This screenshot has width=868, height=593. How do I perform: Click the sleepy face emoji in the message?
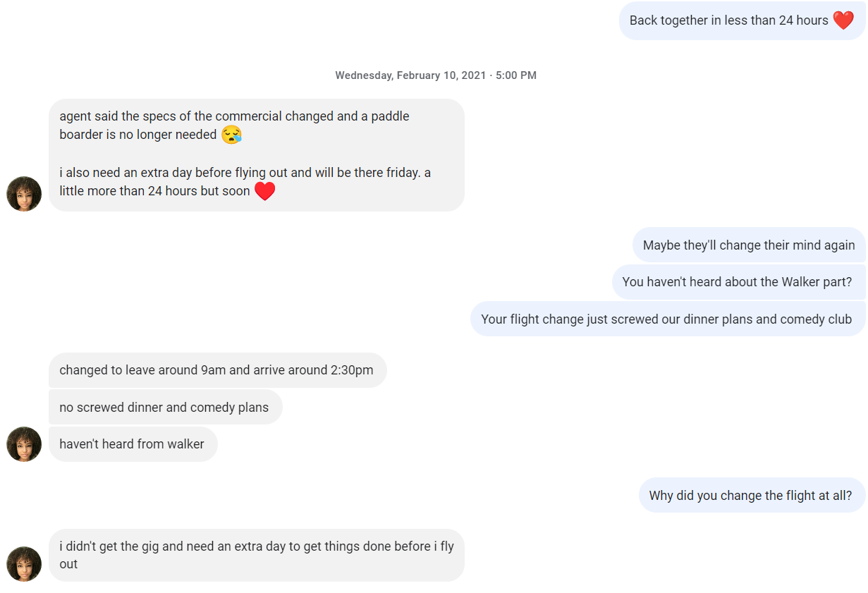click(x=232, y=133)
